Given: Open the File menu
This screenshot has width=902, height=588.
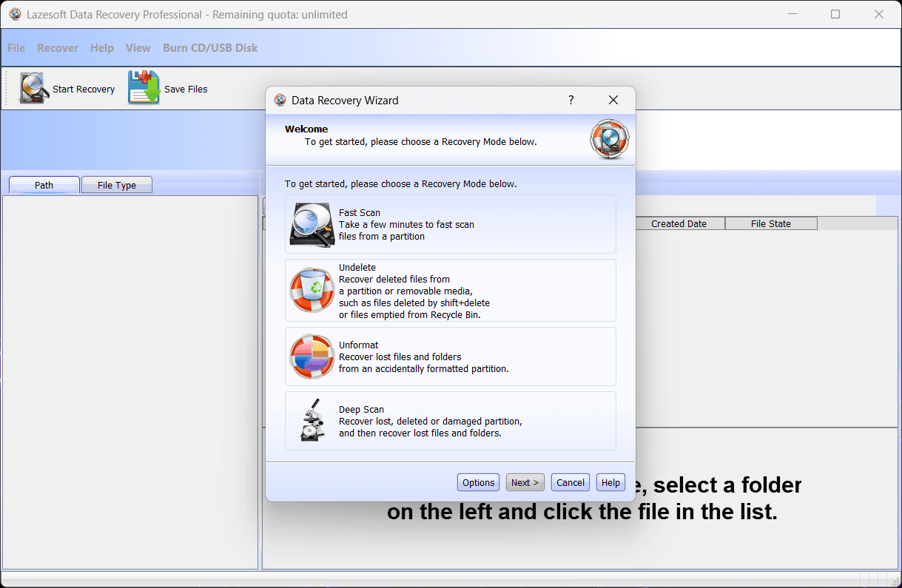Looking at the screenshot, I should pyautogui.click(x=16, y=47).
